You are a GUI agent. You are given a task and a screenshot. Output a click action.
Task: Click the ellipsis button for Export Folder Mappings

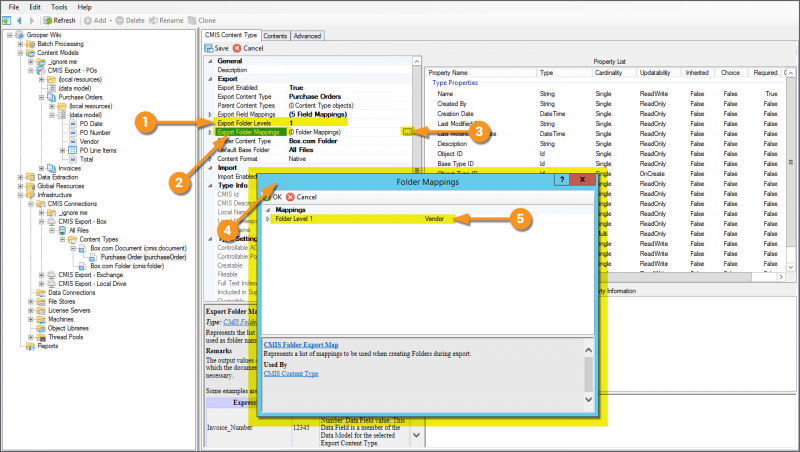[x=407, y=132]
